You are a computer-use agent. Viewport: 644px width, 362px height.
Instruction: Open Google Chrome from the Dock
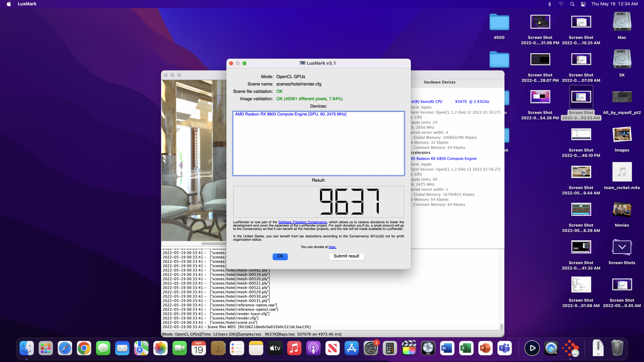[84, 348]
